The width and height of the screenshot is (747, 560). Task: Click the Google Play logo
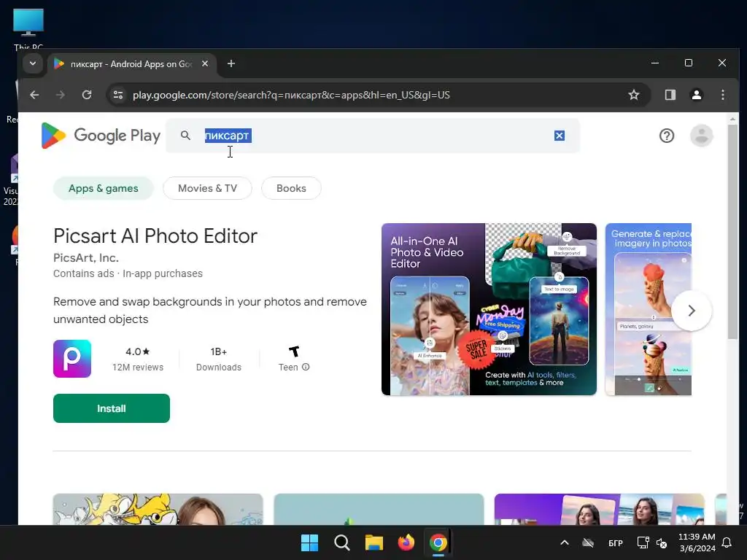click(x=101, y=136)
